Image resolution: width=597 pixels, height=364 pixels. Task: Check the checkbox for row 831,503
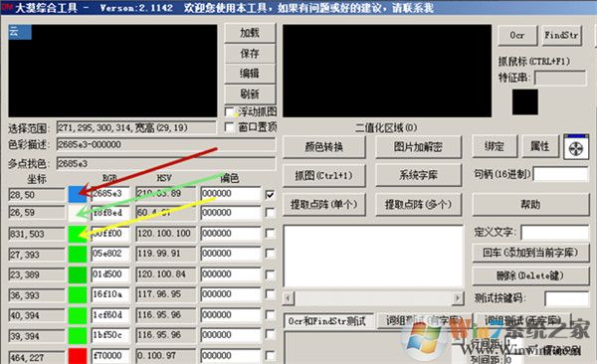point(270,233)
